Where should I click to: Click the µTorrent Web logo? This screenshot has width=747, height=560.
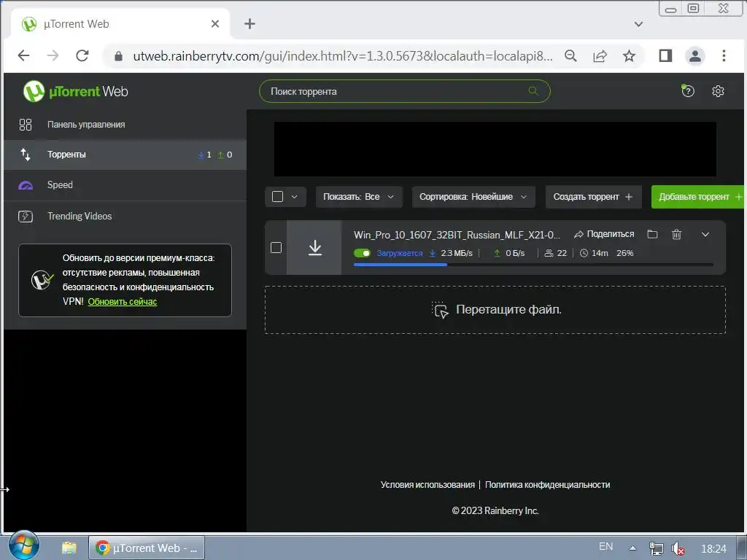coord(76,91)
